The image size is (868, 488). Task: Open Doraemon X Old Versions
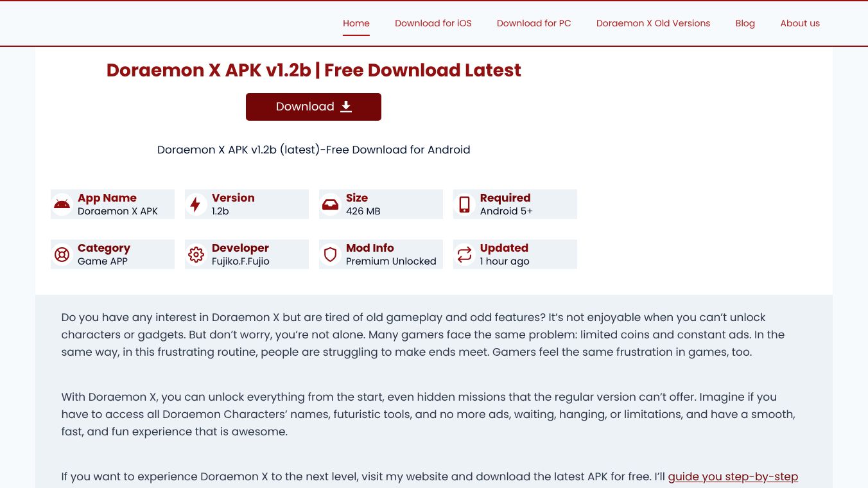654,23
